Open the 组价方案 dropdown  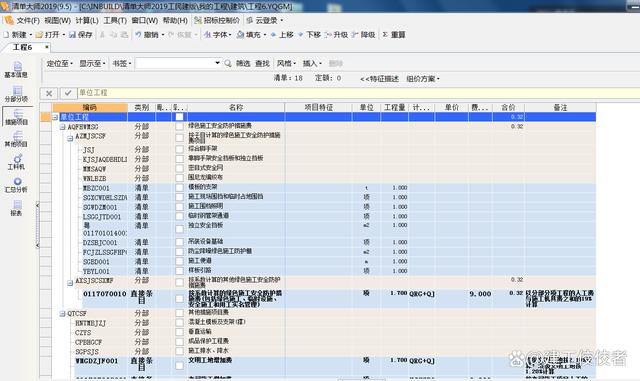click(x=423, y=78)
